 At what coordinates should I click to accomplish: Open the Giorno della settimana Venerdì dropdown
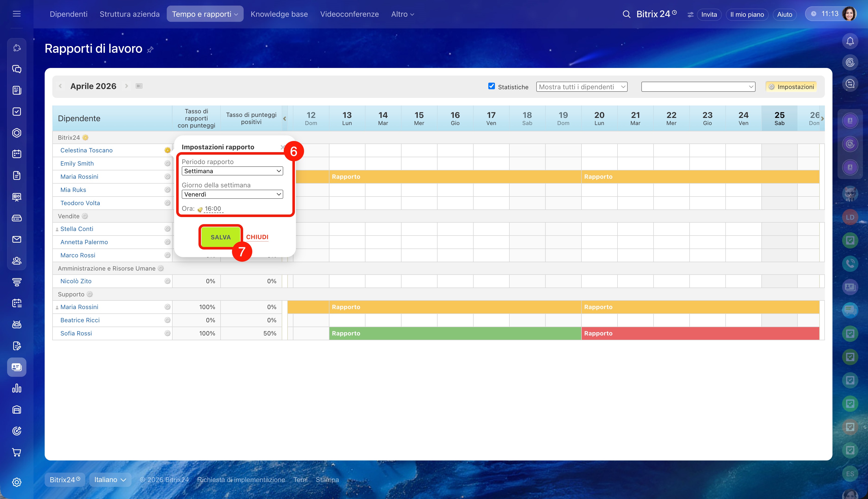coord(232,194)
